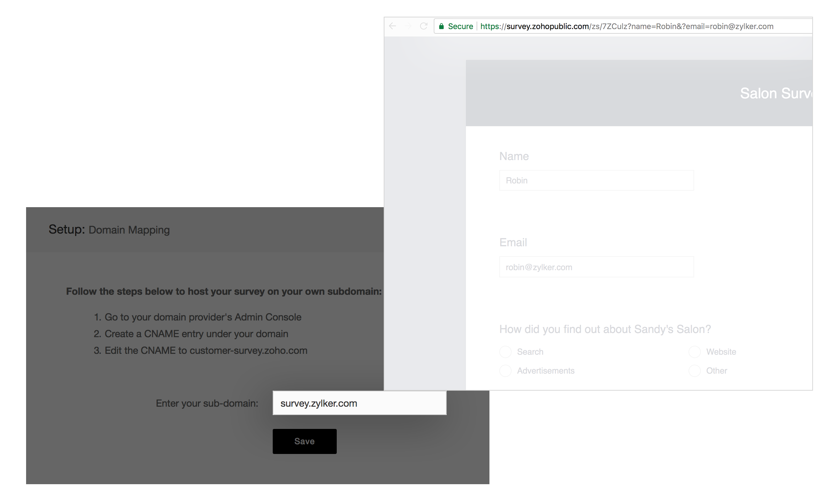Click the Name field containing Robin
Screen dimensions: 814x504
click(x=596, y=180)
